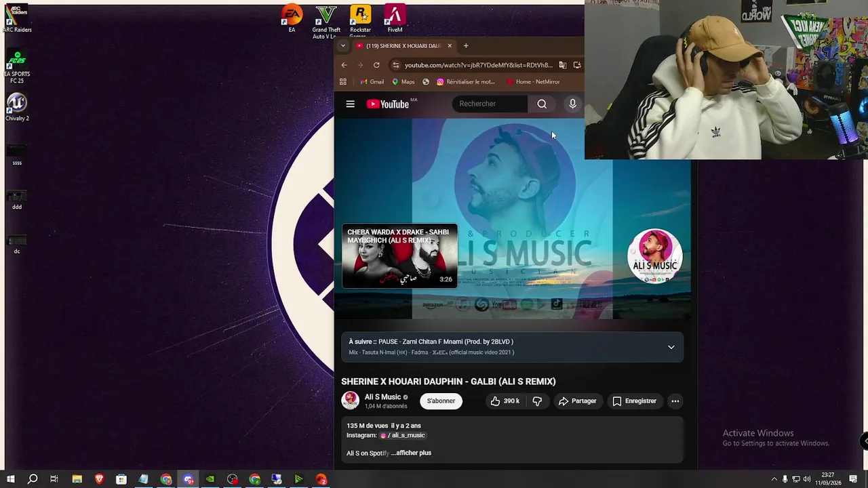The width and height of the screenshot is (868, 488).
Task: Save video with Enregistrer button
Action: (x=634, y=401)
